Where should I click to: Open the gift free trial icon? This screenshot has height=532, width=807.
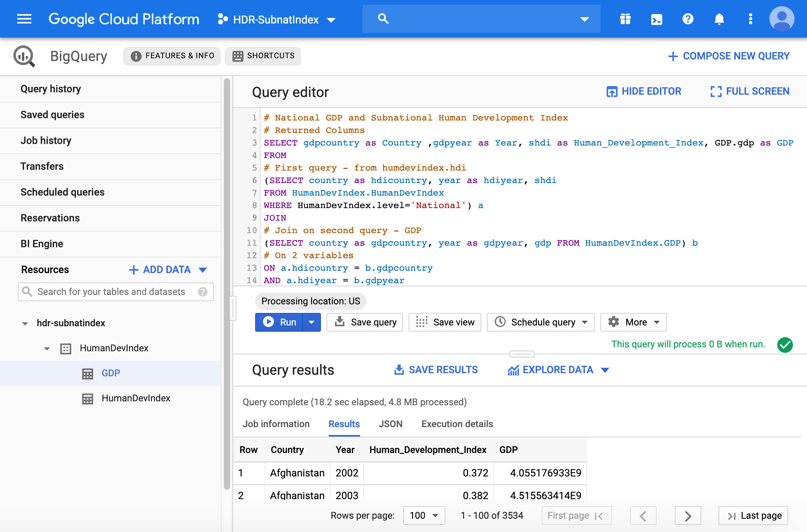coord(625,19)
